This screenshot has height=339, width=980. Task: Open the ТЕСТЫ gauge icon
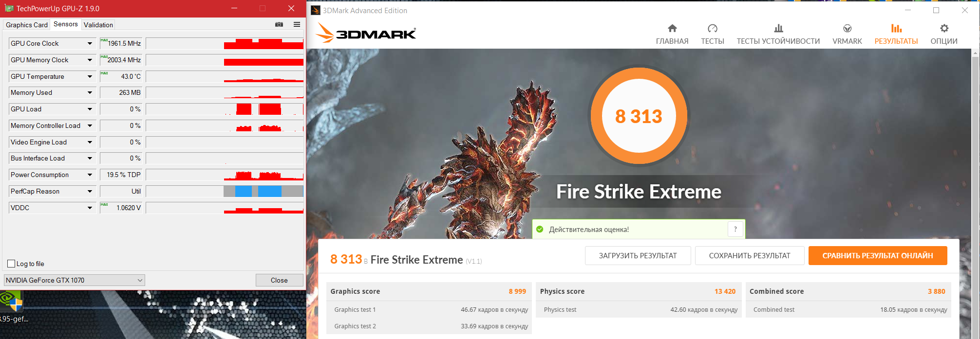tap(713, 28)
